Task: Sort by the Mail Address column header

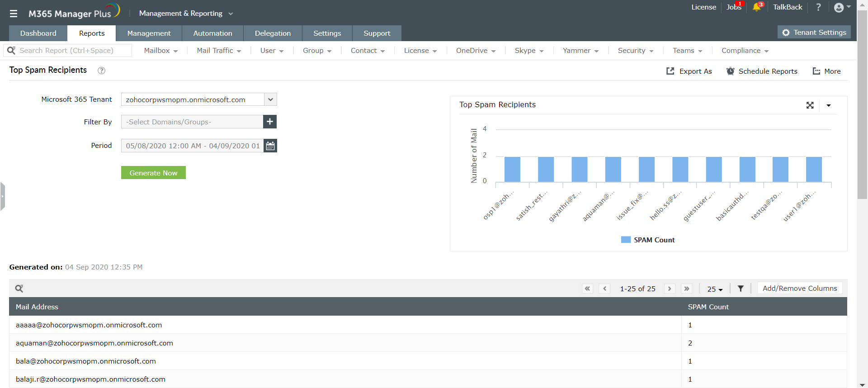Action: pos(37,307)
